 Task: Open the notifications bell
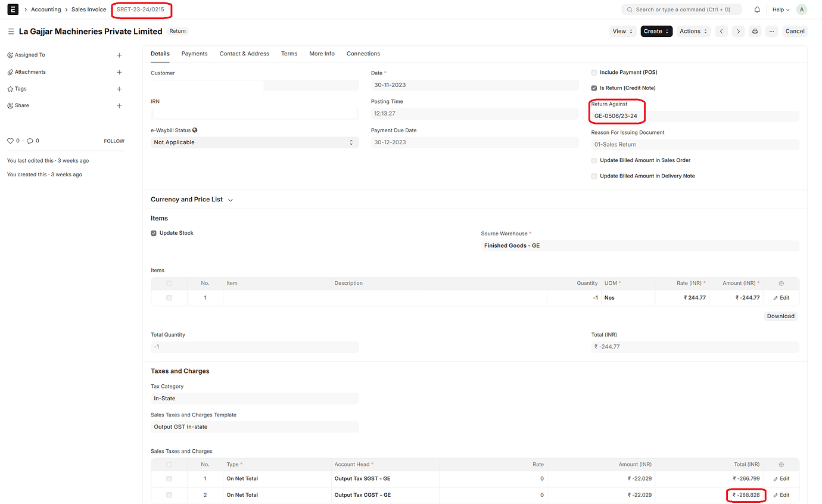756,10
